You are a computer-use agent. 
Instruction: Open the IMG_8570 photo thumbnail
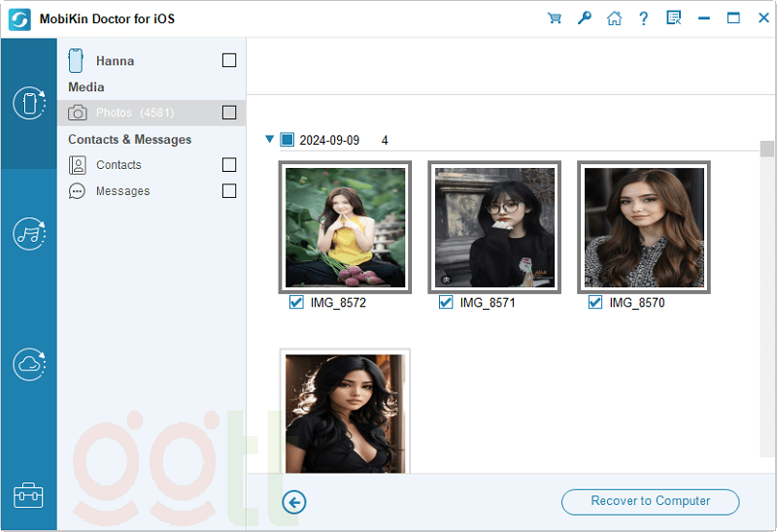pos(644,227)
